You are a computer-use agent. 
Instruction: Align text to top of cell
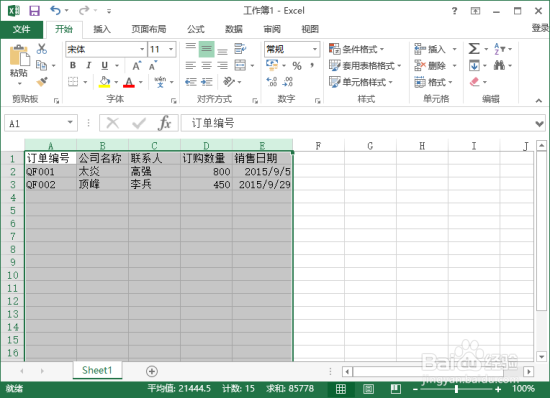point(190,48)
